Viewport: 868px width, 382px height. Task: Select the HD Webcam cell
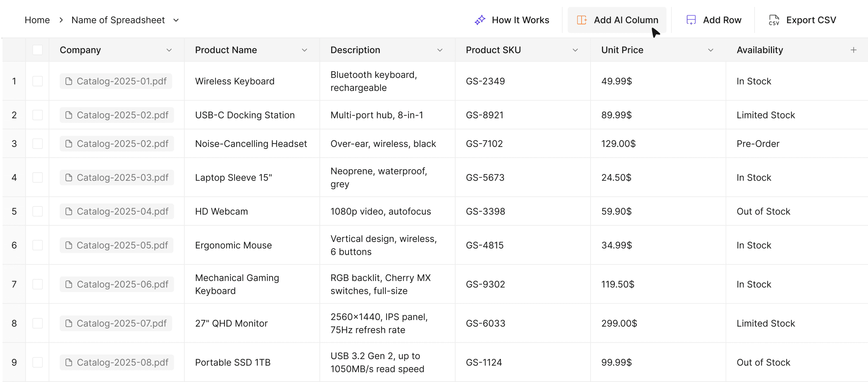(252, 211)
